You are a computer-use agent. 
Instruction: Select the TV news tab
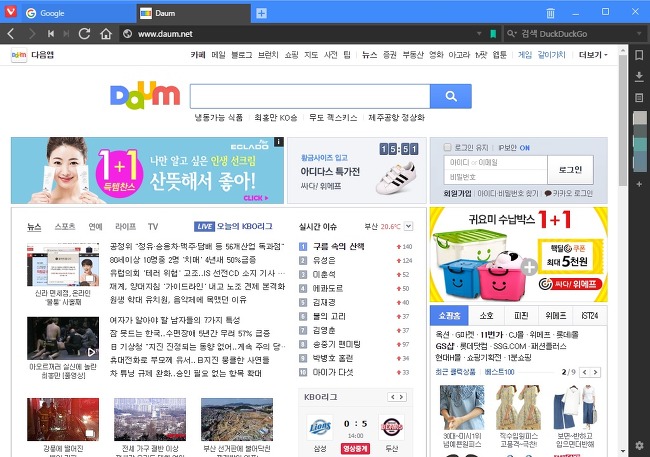tap(153, 226)
